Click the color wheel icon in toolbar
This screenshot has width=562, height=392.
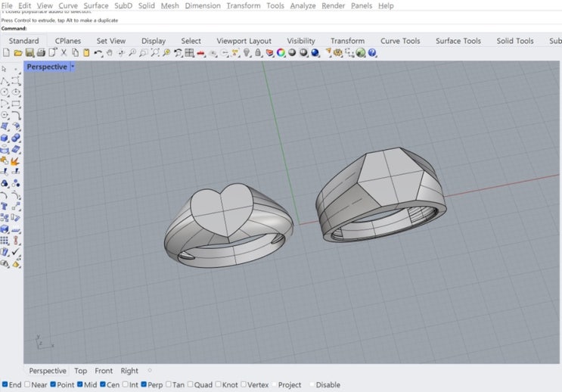(x=281, y=53)
